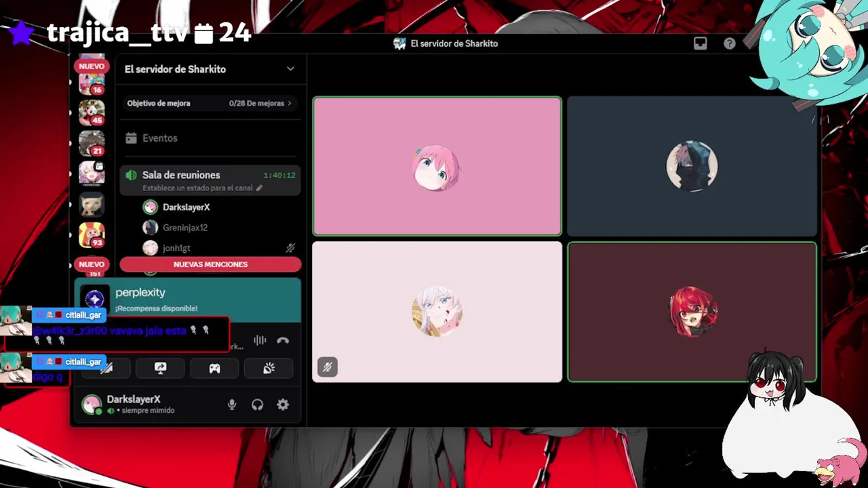The width and height of the screenshot is (868, 488).
Task: Edit channel status via the pencil icon
Action: [x=259, y=188]
